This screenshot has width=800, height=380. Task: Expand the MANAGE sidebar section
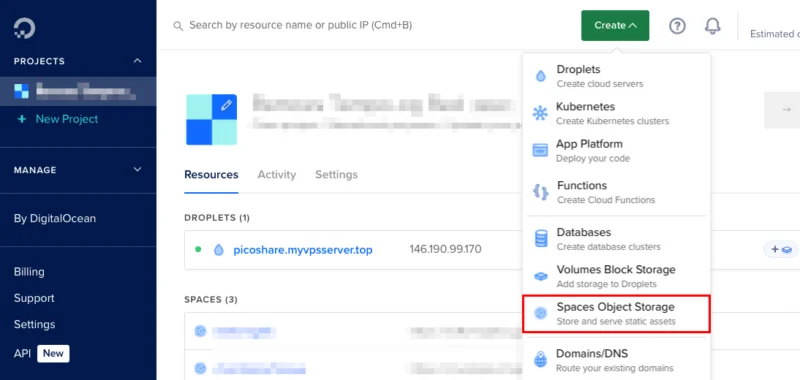[137, 169]
